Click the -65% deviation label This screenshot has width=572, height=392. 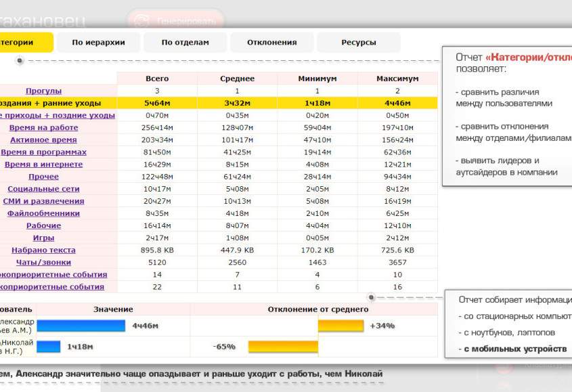coord(224,347)
